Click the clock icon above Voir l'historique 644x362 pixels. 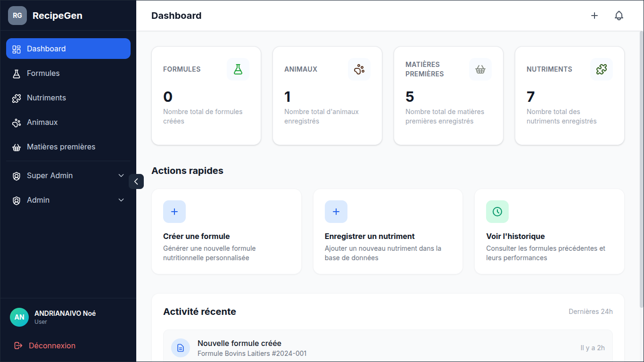[497, 212]
